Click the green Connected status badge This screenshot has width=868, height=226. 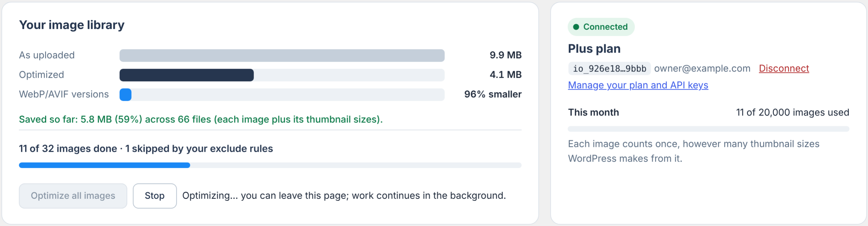coord(601,27)
